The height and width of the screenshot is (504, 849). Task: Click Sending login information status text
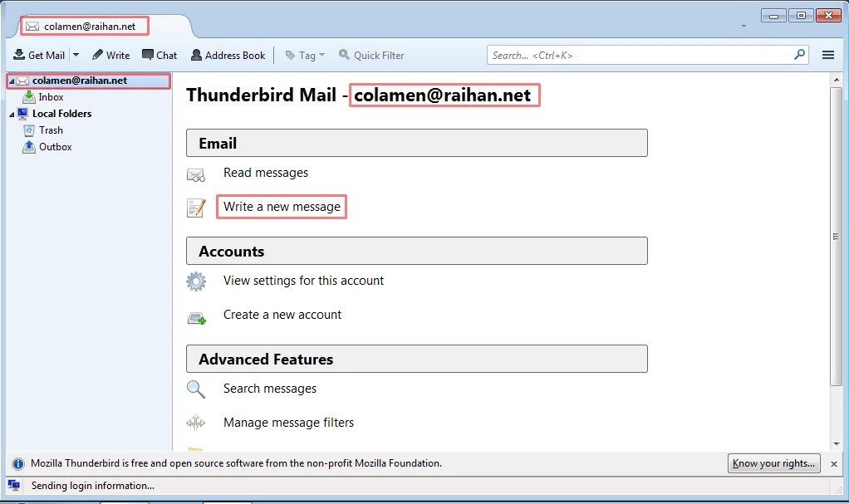pos(92,486)
